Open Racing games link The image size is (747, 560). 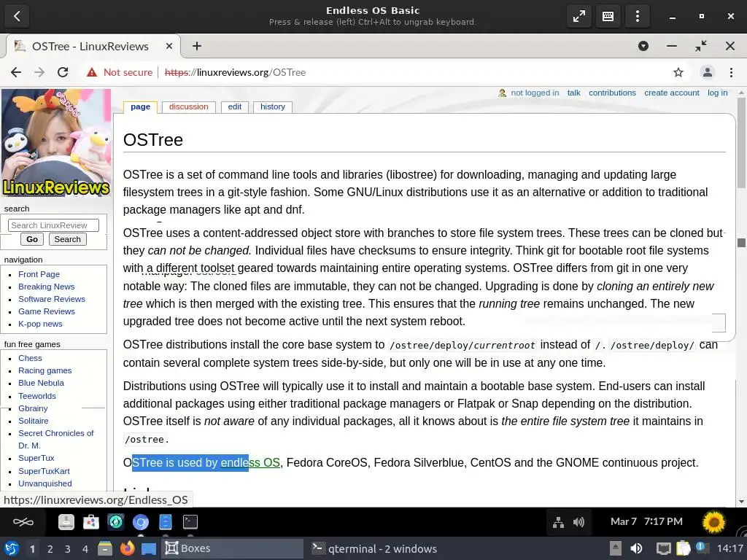point(44,370)
